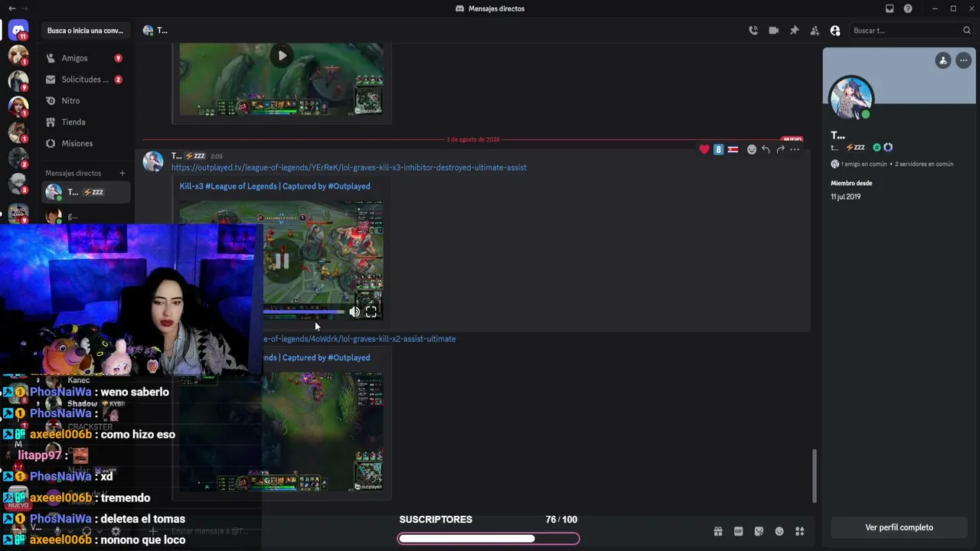Screen dimensions: 980x551
Task: Open the Nitro page
Action: pyautogui.click(x=84, y=101)
